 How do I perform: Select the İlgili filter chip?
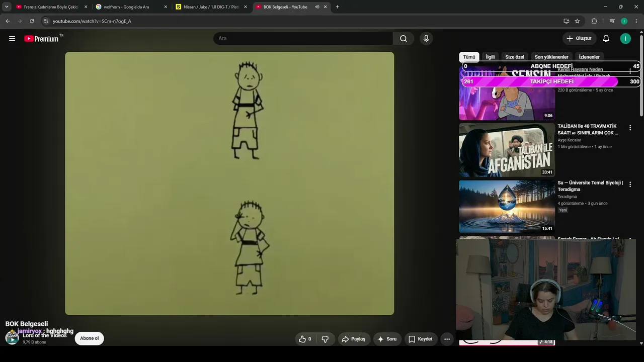tap(490, 57)
